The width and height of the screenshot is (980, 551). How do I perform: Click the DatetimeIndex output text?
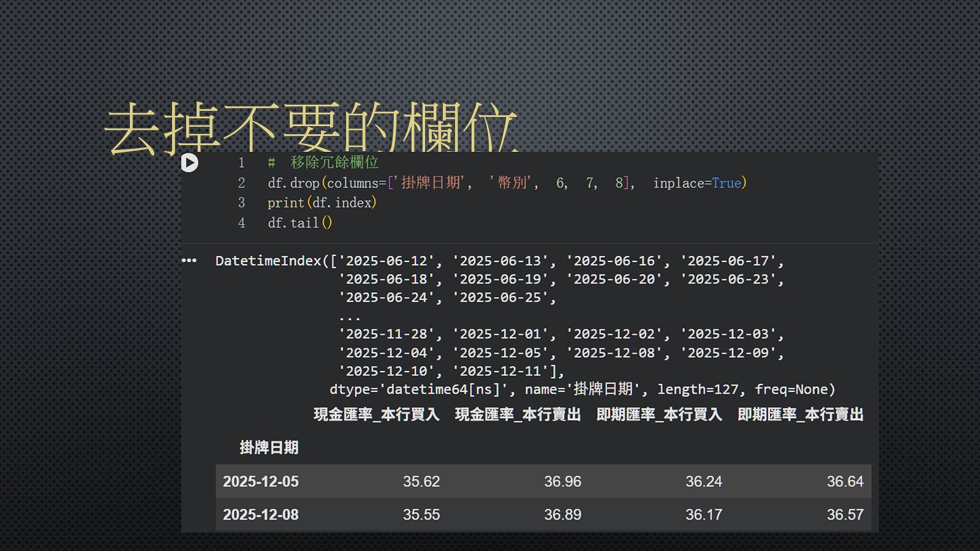(268, 261)
